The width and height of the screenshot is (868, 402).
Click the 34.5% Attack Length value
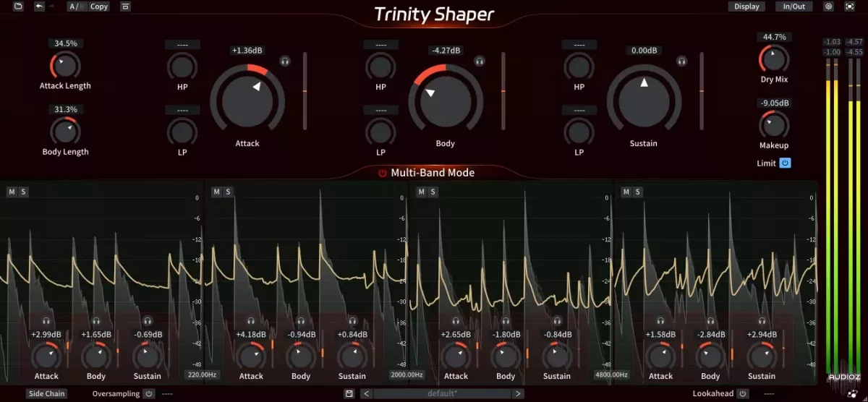point(65,43)
